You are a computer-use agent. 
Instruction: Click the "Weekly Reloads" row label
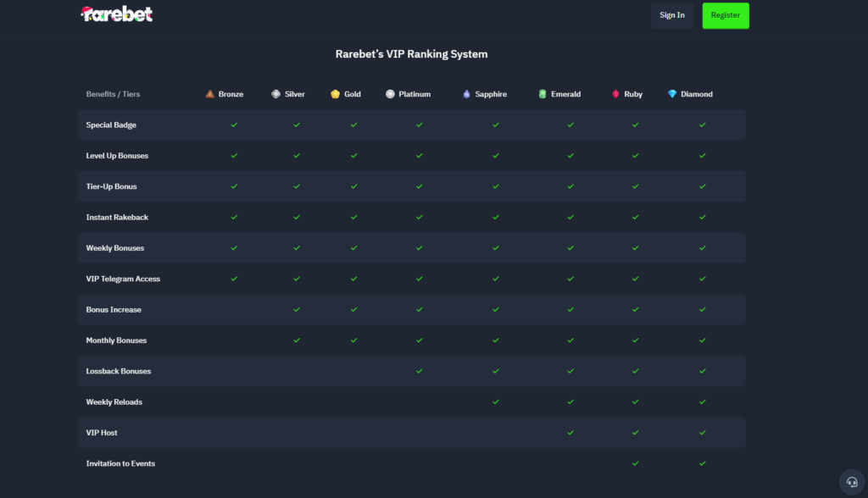[x=114, y=402]
